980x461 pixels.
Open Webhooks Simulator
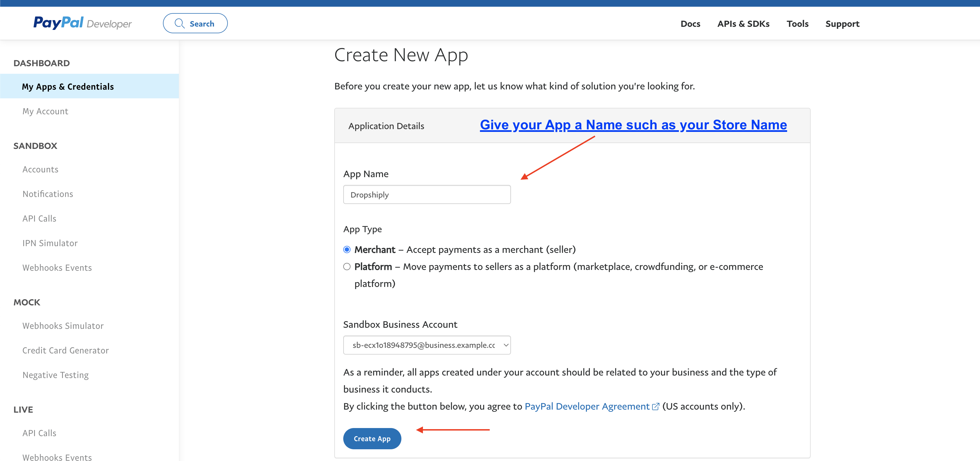pyautogui.click(x=63, y=325)
